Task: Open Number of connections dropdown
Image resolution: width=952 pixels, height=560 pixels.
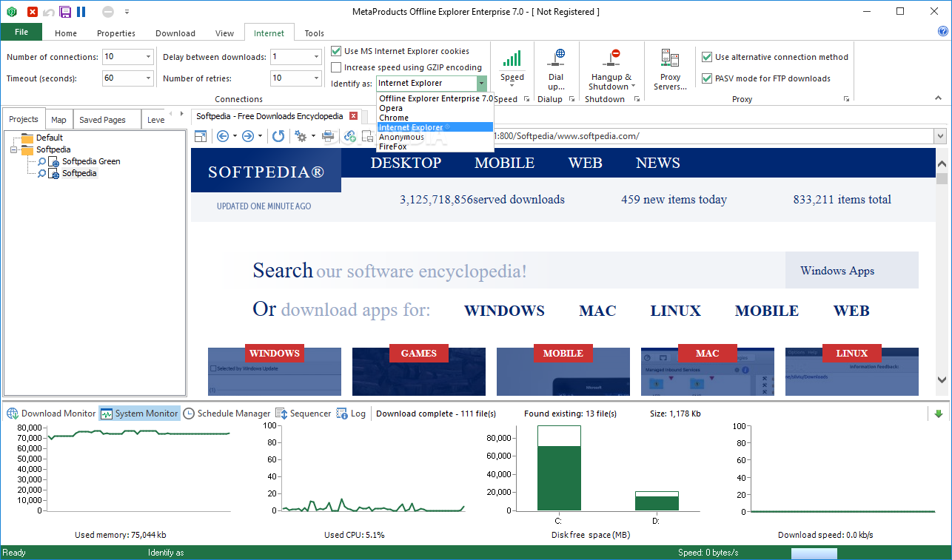Action: (x=148, y=57)
